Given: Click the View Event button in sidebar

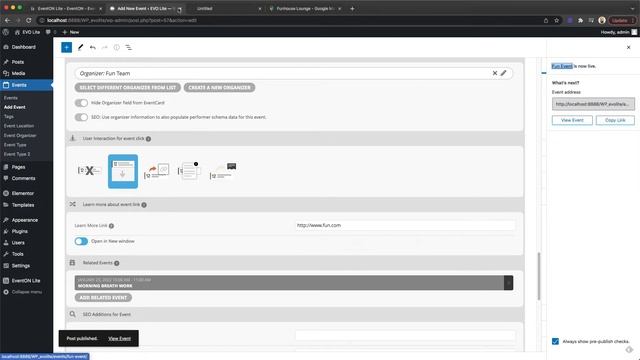Looking at the screenshot, I should (572, 120).
